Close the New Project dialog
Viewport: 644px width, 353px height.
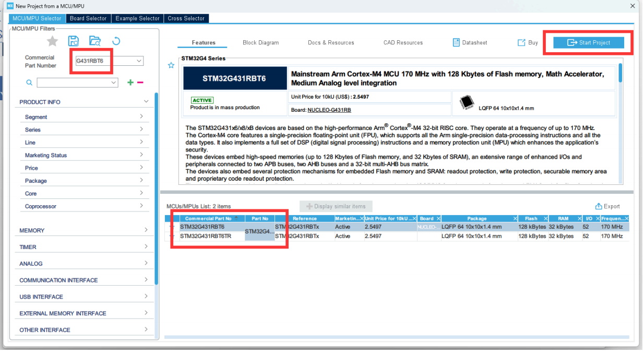pos(633,6)
